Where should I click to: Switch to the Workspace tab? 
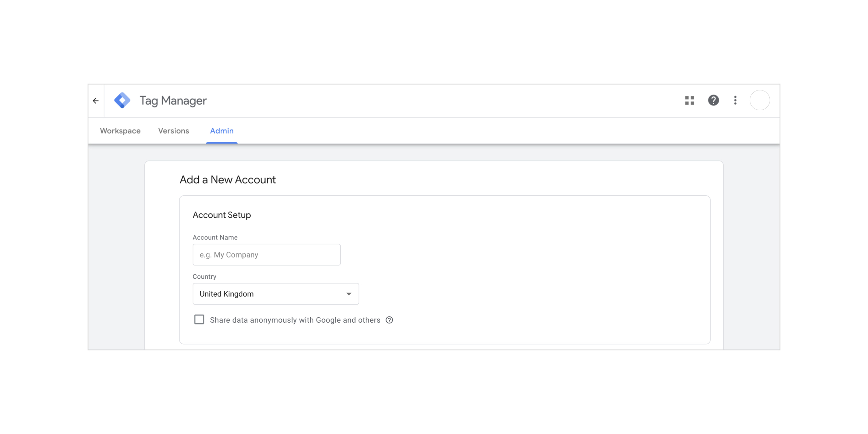tap(120, 131)
